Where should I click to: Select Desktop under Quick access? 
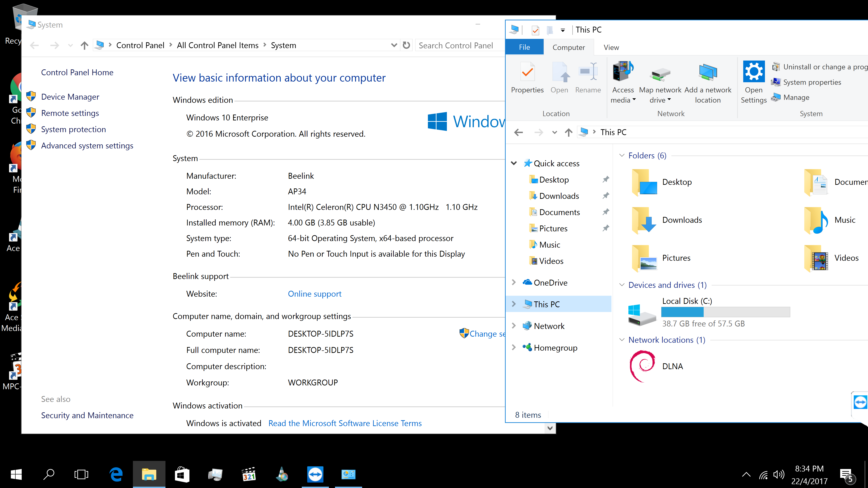554,180
